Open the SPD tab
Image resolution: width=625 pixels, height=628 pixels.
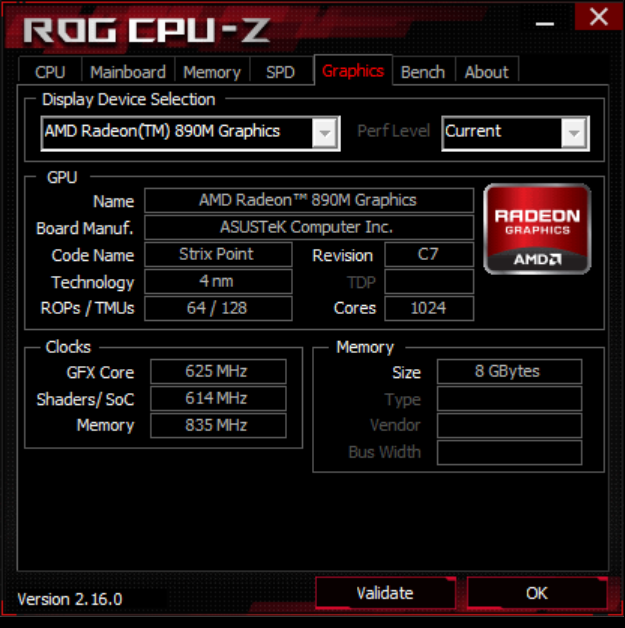[x=281, y=72]
